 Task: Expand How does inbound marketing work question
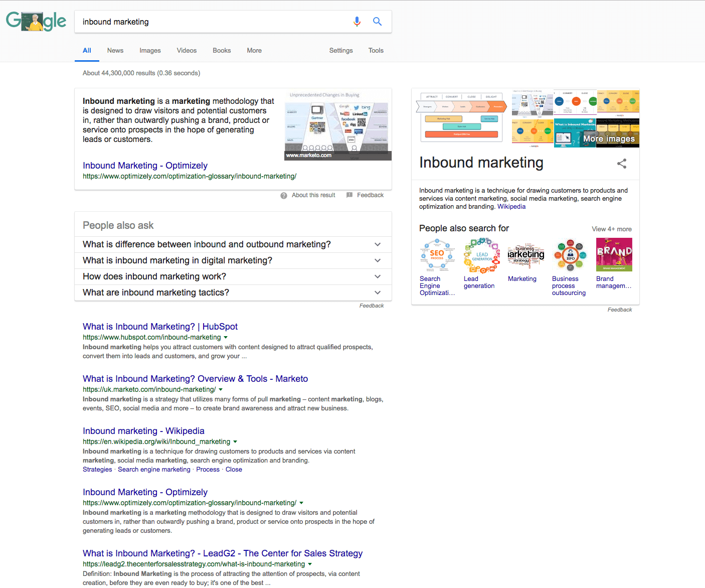click(233, 276)
